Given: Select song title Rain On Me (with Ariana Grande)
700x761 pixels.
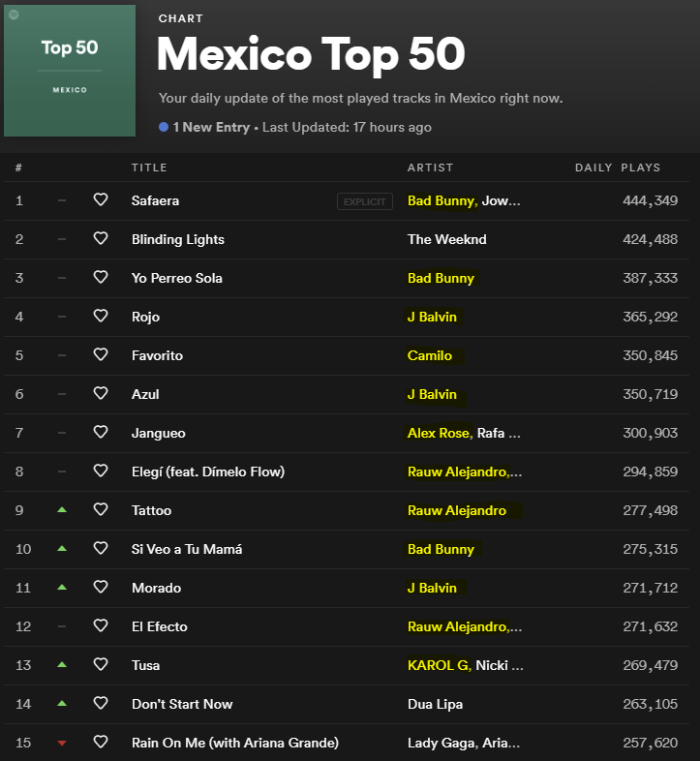Looking at the screenshot, I should click(235, 743).
